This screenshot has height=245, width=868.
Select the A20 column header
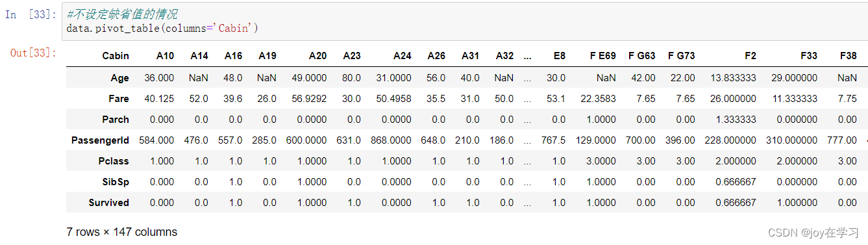[317, 56]
